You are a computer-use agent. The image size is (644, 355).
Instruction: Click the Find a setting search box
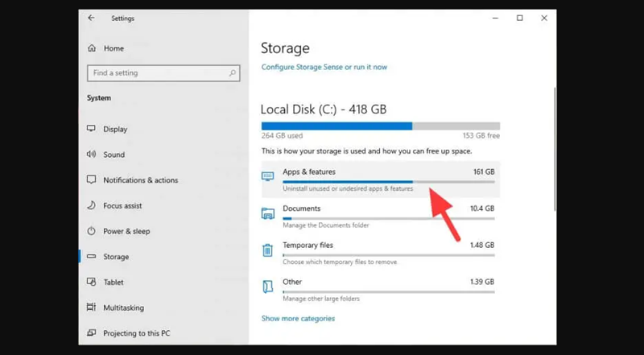click(x=157, y=73)
